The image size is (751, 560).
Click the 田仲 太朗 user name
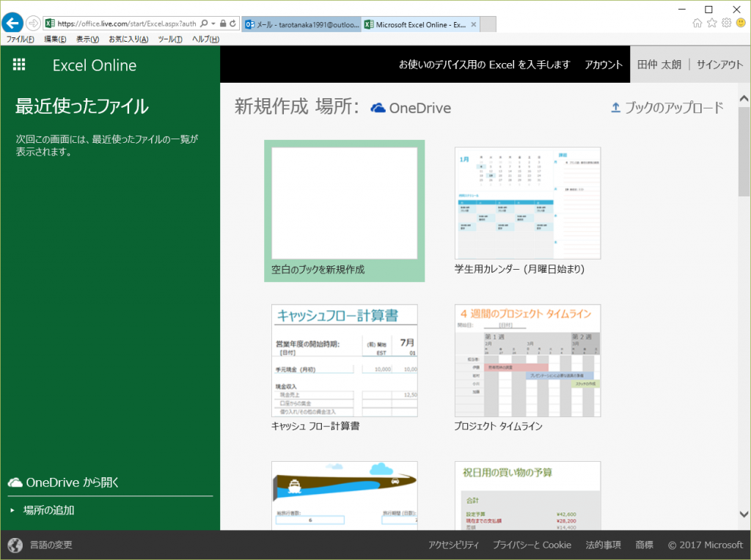pos(659,65)
